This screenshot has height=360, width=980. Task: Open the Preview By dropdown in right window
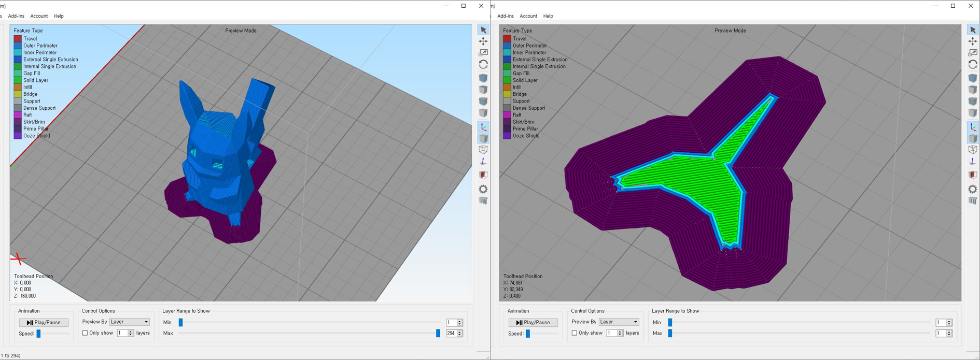[x=619, y=322]
